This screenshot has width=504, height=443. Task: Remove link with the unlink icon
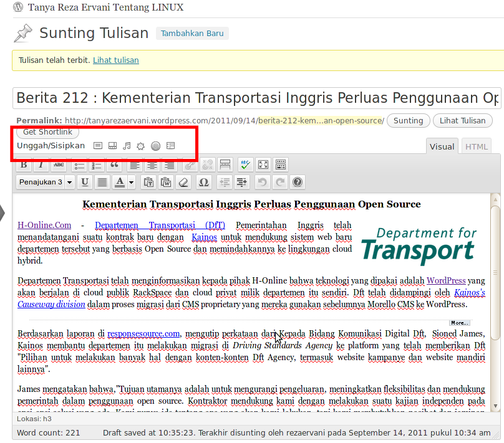click(x=208, y=164)
